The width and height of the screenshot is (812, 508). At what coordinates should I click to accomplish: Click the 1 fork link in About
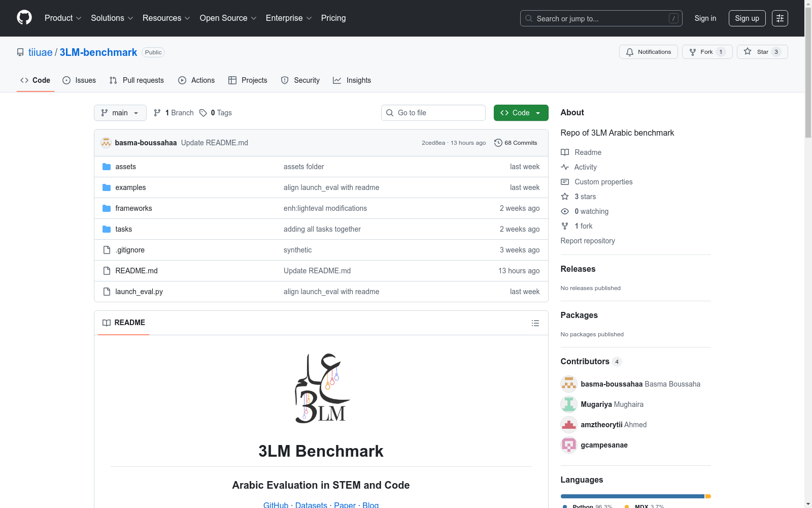(584, 226)
